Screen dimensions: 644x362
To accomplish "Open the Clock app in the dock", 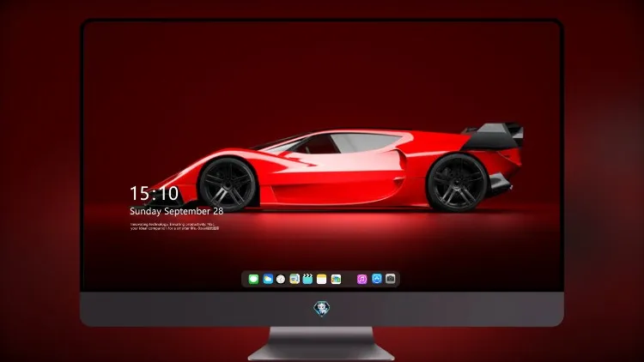I will (x=281, y=279).
